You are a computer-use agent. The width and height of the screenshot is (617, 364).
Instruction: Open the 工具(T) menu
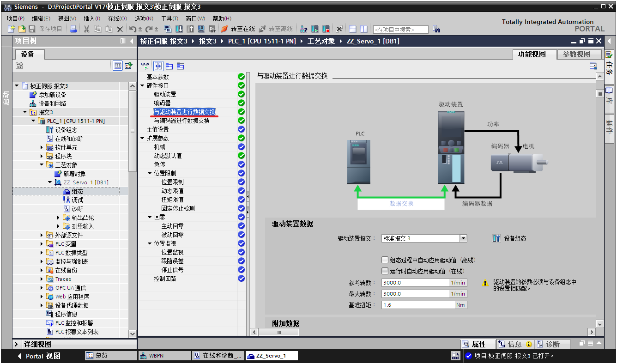tap(169, 18)
